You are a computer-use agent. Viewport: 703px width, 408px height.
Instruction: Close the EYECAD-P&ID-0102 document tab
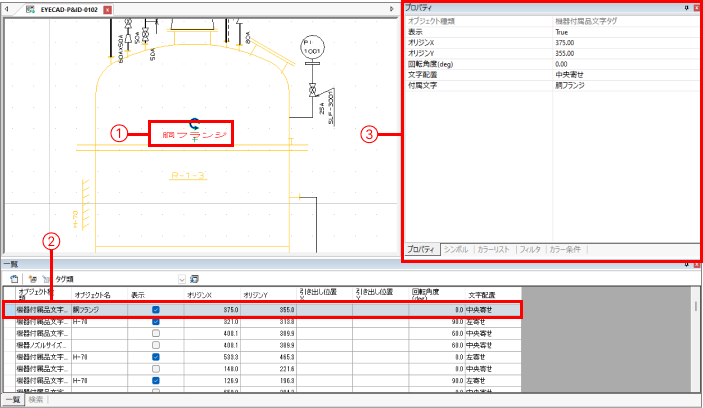tap(108, 9)
